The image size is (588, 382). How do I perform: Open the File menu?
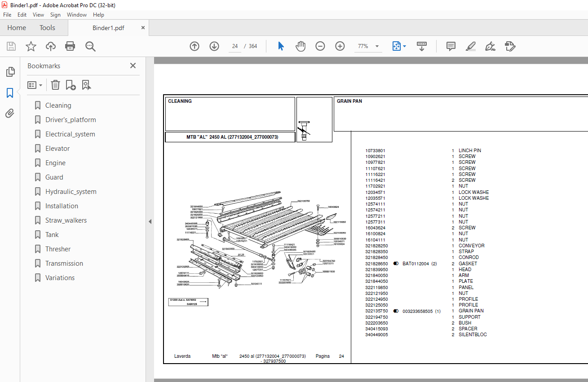coord(7,15)
